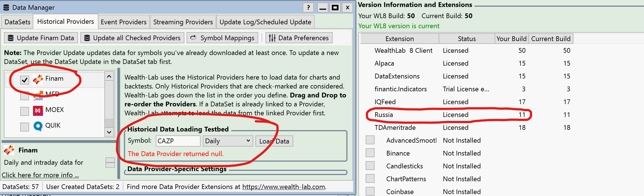The height and width of the screenshot is (196, 644).
Task: Click 'The Data Provider returned null.' message
Action: pyautogui.click(x=176, y=154)
